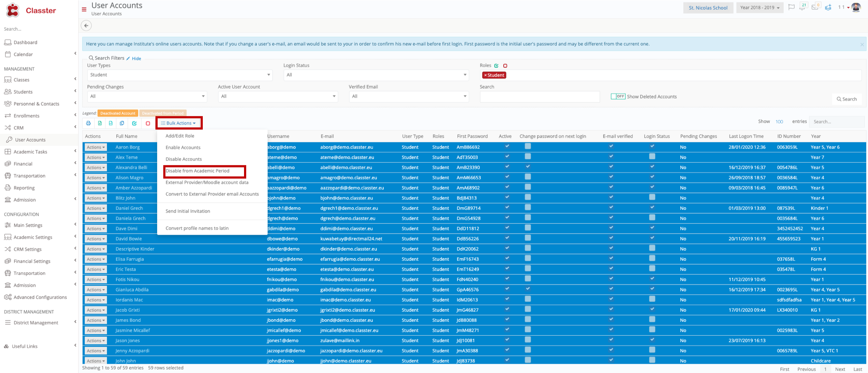Toggle Show Deleted Accounts switch

618,97
